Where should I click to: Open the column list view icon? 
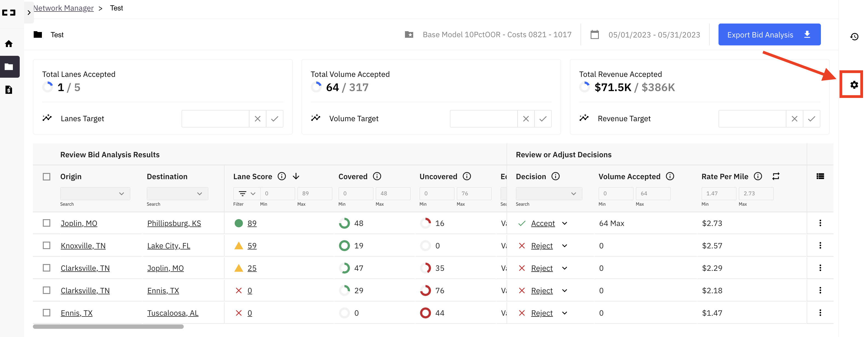820,176
